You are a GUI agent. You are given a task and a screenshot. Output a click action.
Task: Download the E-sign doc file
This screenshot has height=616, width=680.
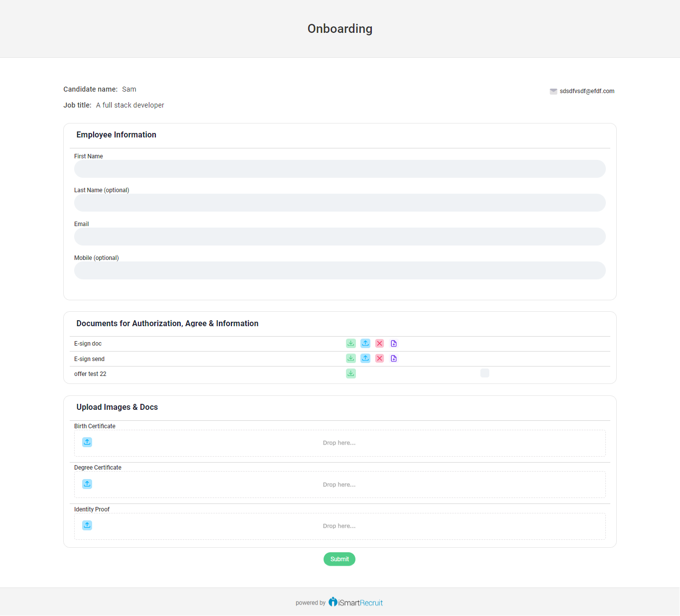(x=351, y=343)
